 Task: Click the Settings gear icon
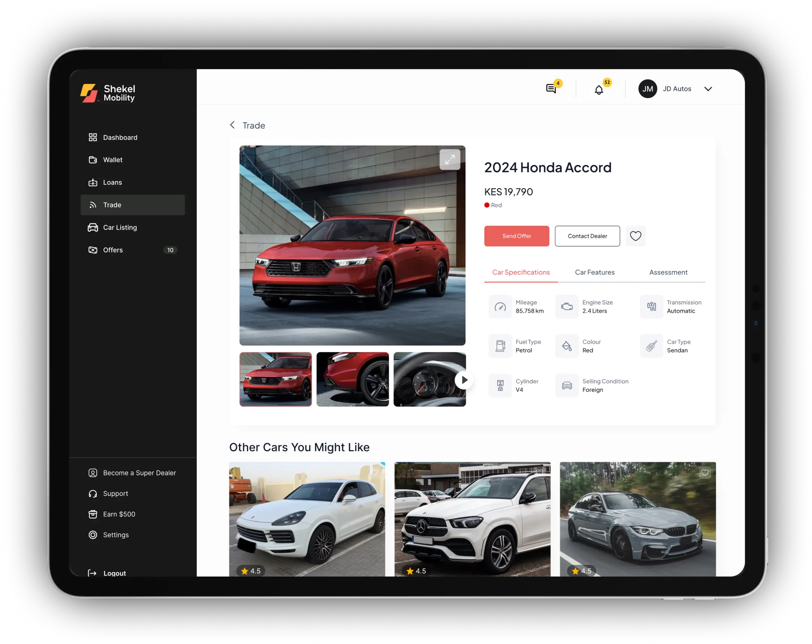pos(93,535)
